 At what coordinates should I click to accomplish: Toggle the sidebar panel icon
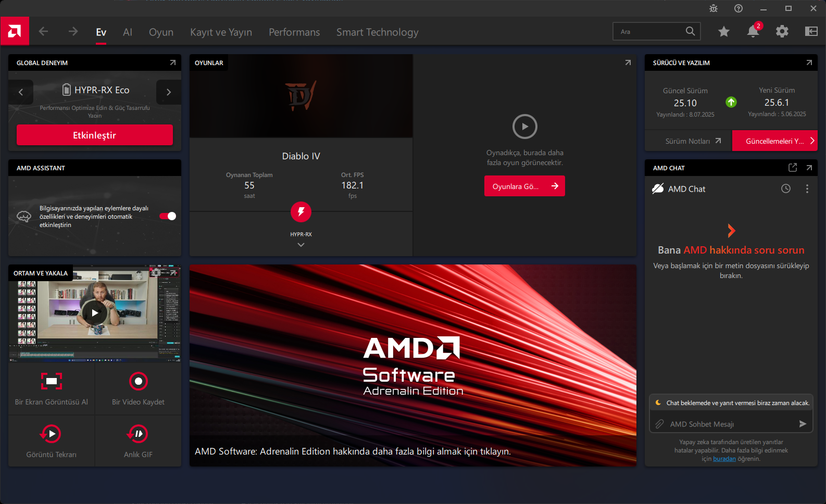811,32
